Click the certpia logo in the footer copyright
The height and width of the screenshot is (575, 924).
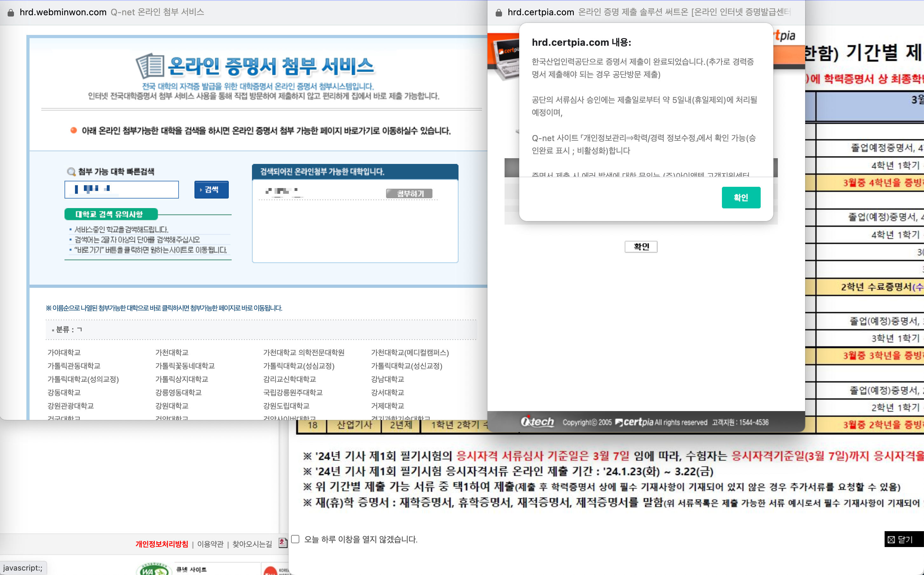(x=634, y=422)
